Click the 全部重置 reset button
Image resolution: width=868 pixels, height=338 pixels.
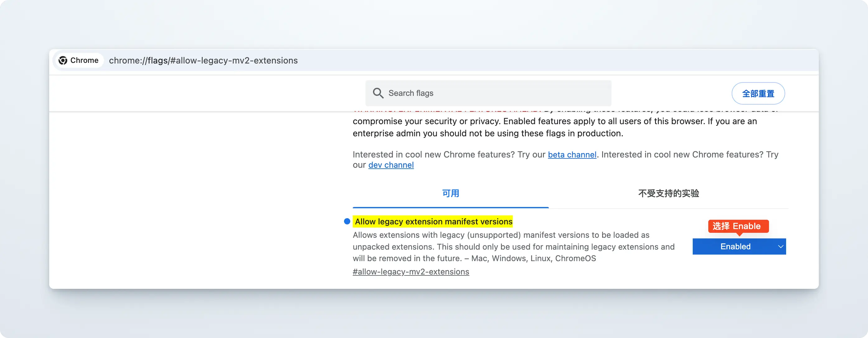[x=758, y=93]
